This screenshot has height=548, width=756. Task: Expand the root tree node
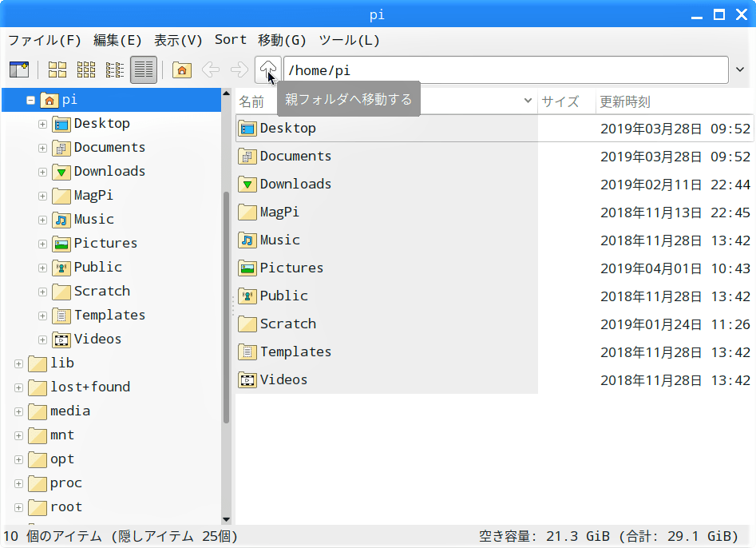click(x=19, y=507)
